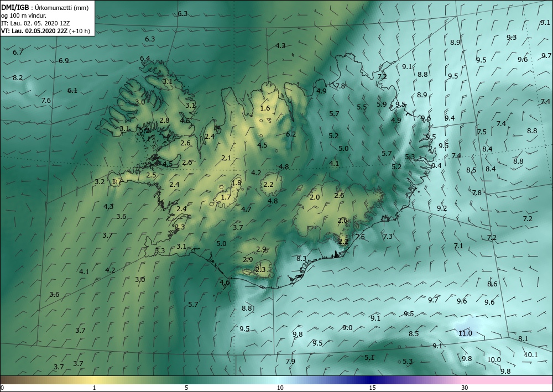Click the 7.9 value over the southern sea

pos(290,362)
